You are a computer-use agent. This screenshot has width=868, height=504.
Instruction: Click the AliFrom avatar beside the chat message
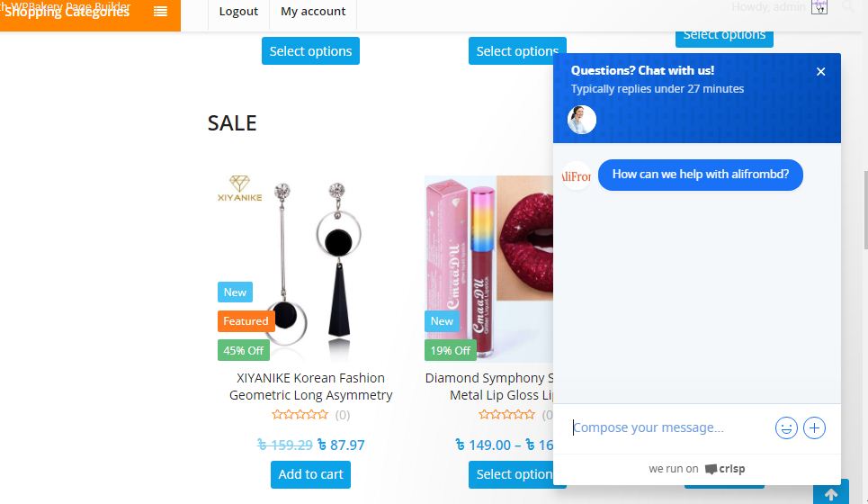(577, 175)
